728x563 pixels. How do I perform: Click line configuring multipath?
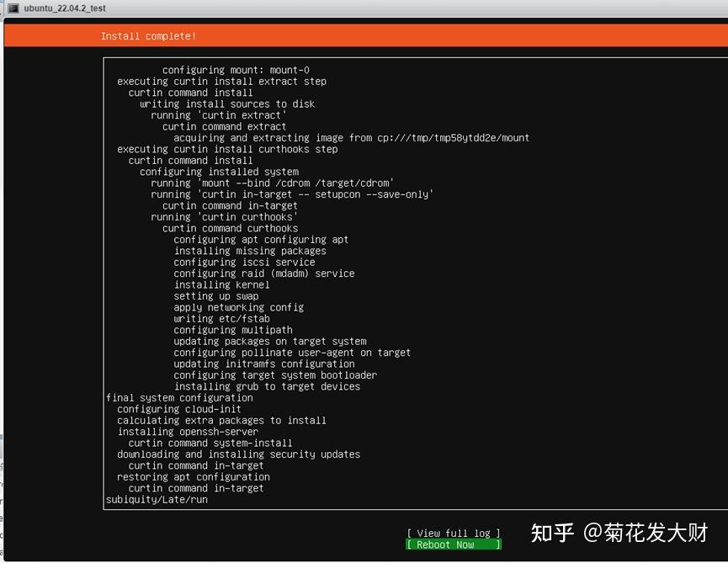[233, 330]
